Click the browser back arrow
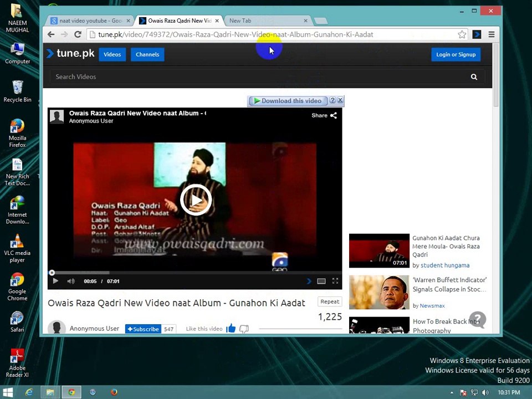The image size is (532, 399). (51, 34)
